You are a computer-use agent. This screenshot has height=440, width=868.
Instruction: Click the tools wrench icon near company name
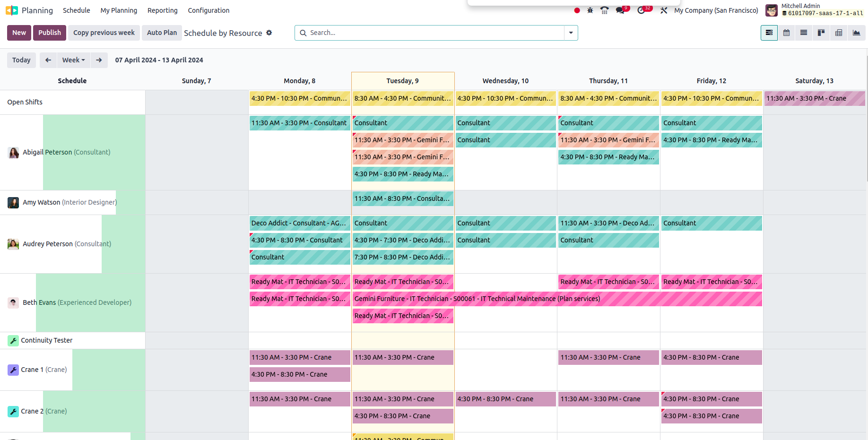pyautogui.click(x=664, y=9)
